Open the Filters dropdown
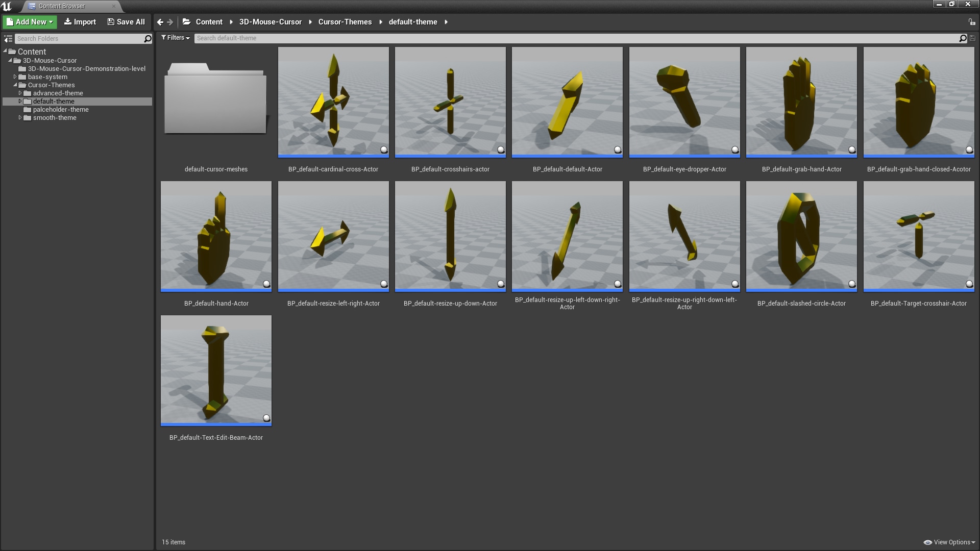980x551 pixels. pyautogui.click(x=175, y=37)
